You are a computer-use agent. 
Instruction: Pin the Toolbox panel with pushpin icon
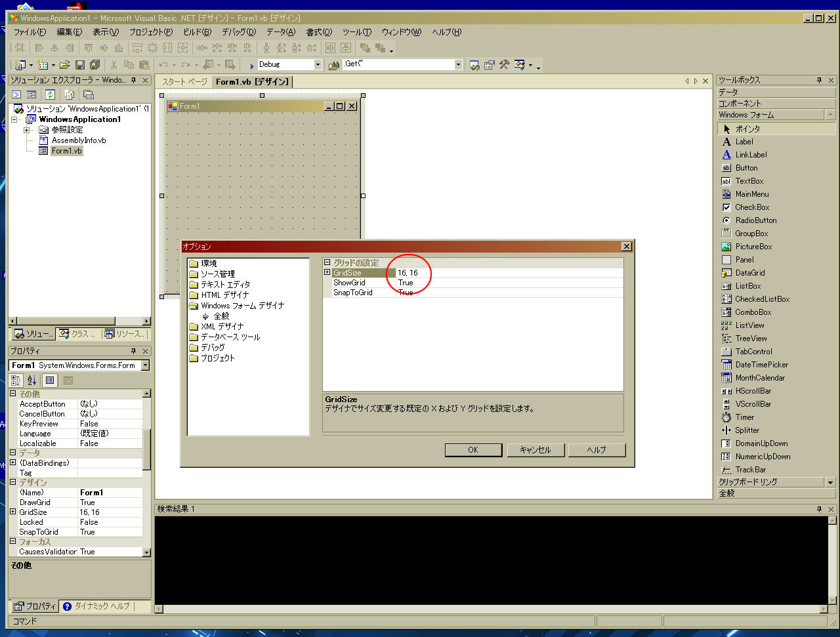point(819,80)
